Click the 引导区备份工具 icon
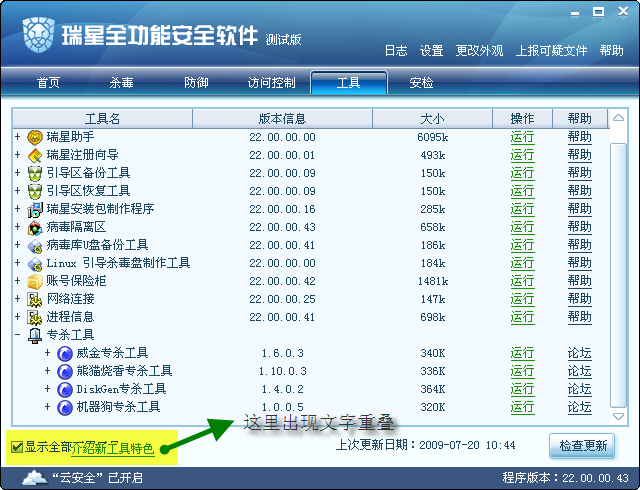This screenshot has width=640, height=490. (35, 173)
